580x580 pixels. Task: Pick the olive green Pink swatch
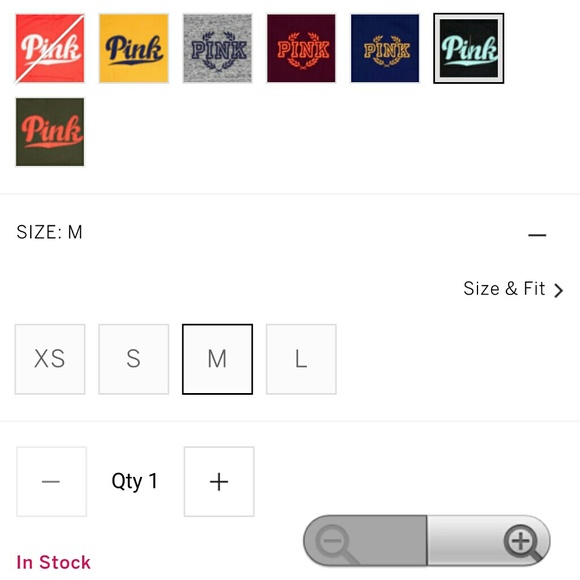pos(50,132)
